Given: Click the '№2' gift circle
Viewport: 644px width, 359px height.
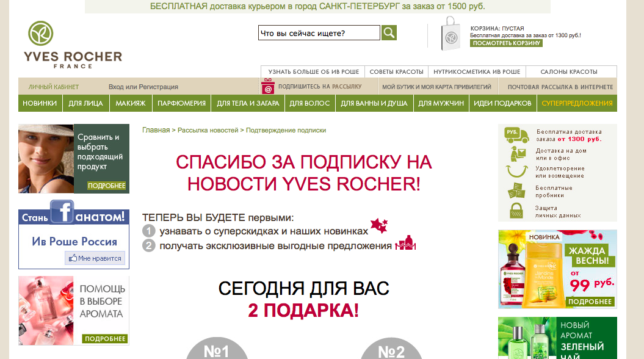Looking at the screenshot, I should pos(391,349).
